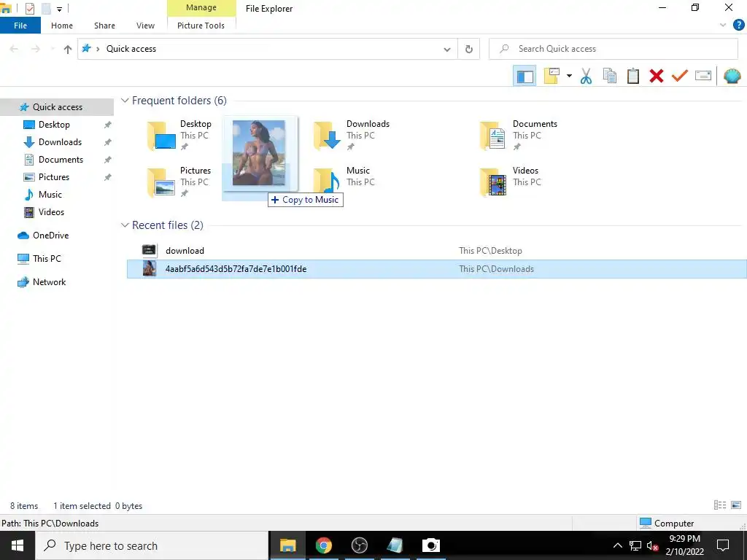747x560 pixels.
Task: Switch to large thumbnails view in status bar
Action: click(x=735, y=505)
